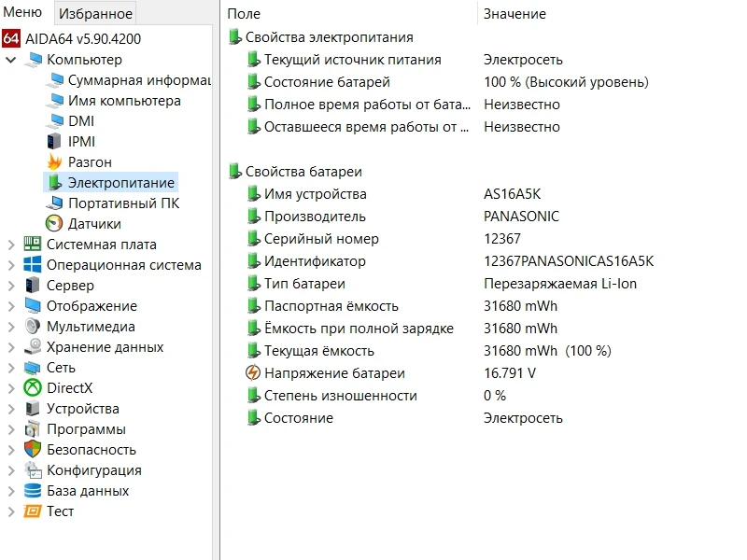This screenshot has width=747, height=560.
Task: Click the Отображение monitor icon
Action: pyautogui.click(x=33, y=306)
